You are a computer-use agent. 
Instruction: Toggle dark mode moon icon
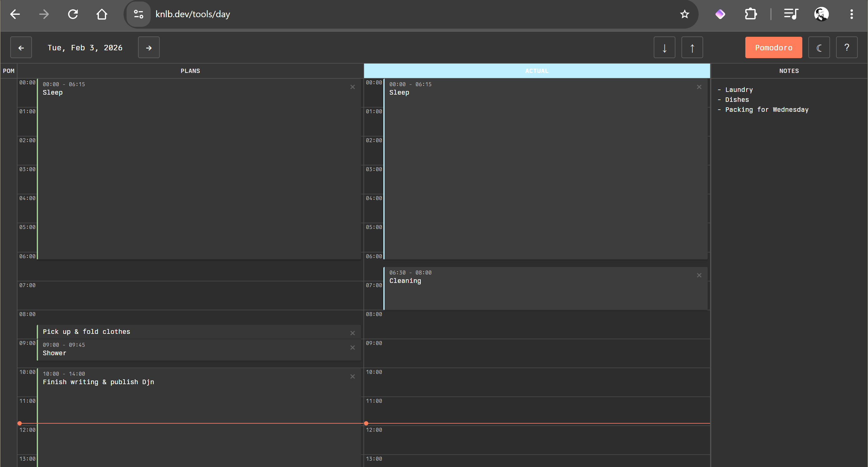819,48
